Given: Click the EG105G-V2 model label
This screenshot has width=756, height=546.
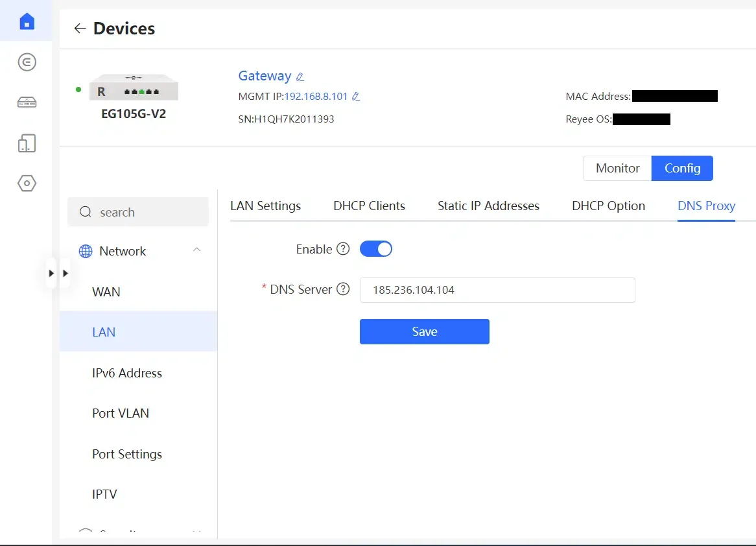Looking at the screenshot, I should [x=134, y=114].
